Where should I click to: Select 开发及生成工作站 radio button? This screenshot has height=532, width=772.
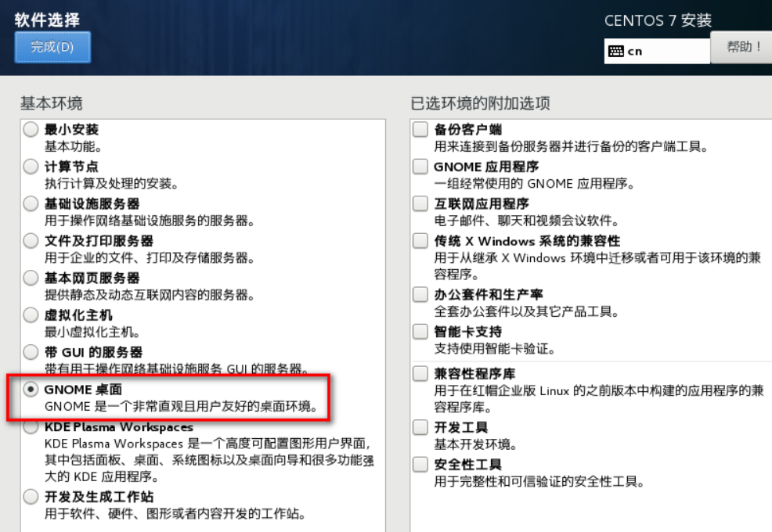click(x=31, y=497)
